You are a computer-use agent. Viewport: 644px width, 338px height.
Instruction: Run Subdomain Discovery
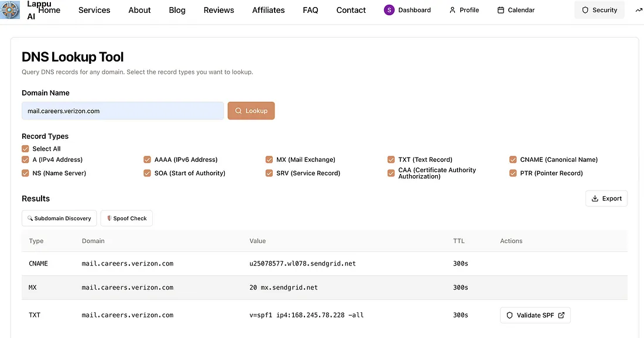pos(59,218)
